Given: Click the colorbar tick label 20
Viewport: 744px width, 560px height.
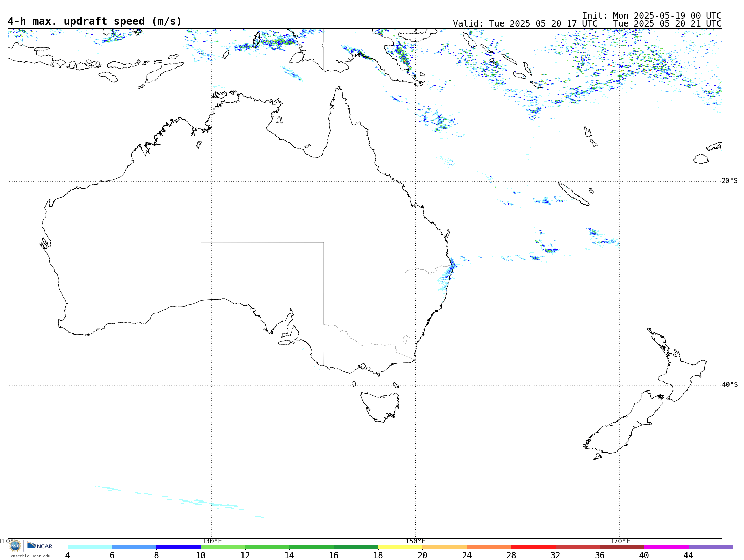Looking at the screenshot, I should [423, 555].
